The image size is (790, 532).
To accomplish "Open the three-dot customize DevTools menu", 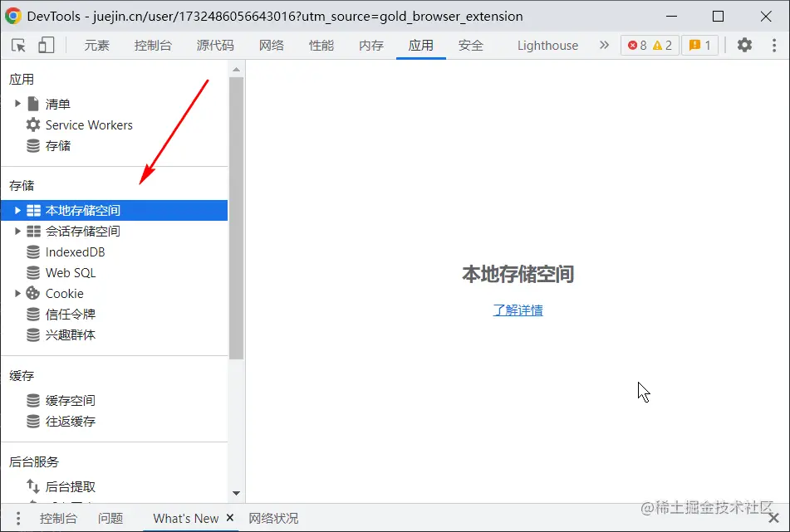I will click(774, 46).
